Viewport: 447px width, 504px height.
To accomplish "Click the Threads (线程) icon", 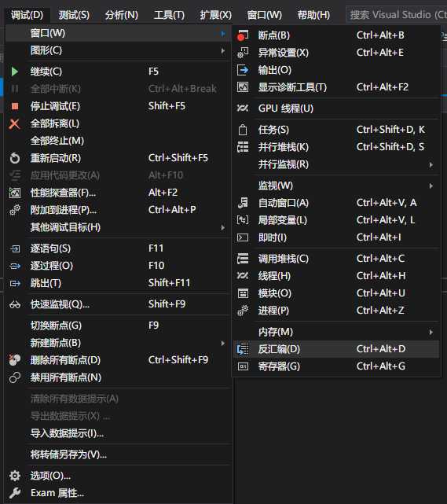I will click(243, 276).
